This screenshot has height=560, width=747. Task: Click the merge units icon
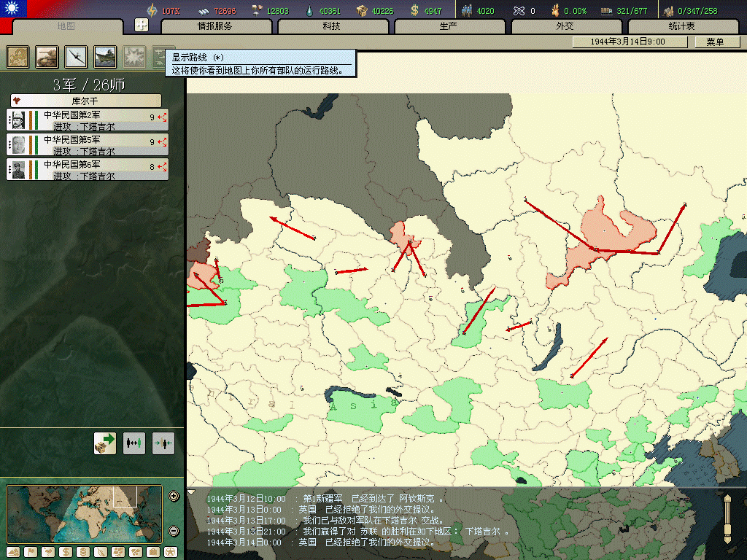[x=163, y=443]
